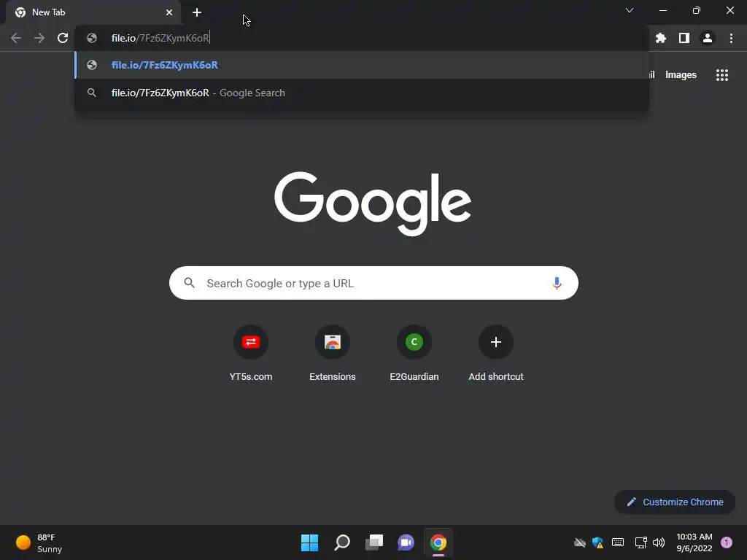
Task: Open the weather widget showing 88°F Sunny
Action: click(x=39, y=542)
